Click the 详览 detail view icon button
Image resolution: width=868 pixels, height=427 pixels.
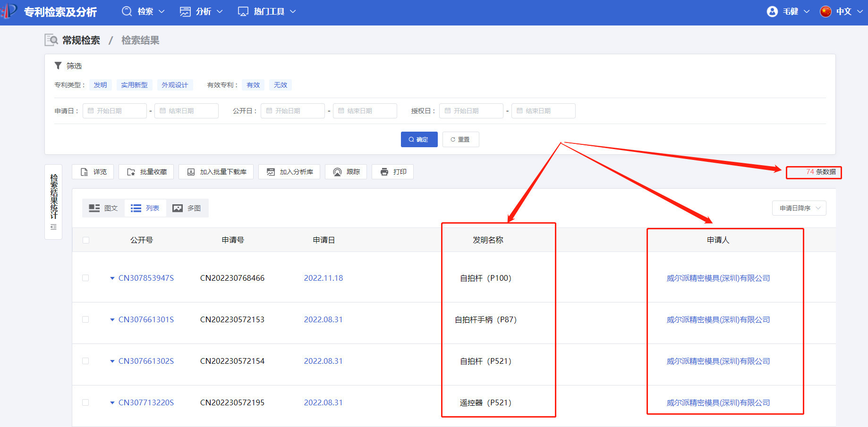click(x=93, y=172)
